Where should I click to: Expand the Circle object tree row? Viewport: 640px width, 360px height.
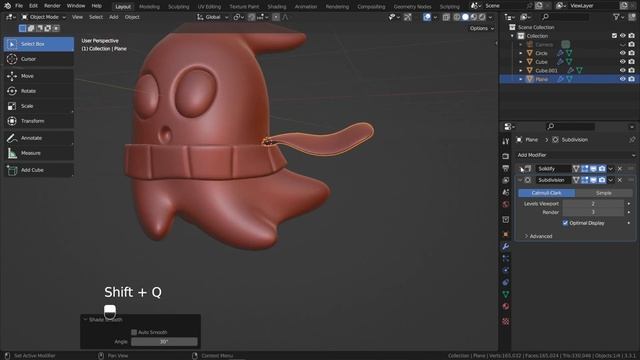click(521, 53)
